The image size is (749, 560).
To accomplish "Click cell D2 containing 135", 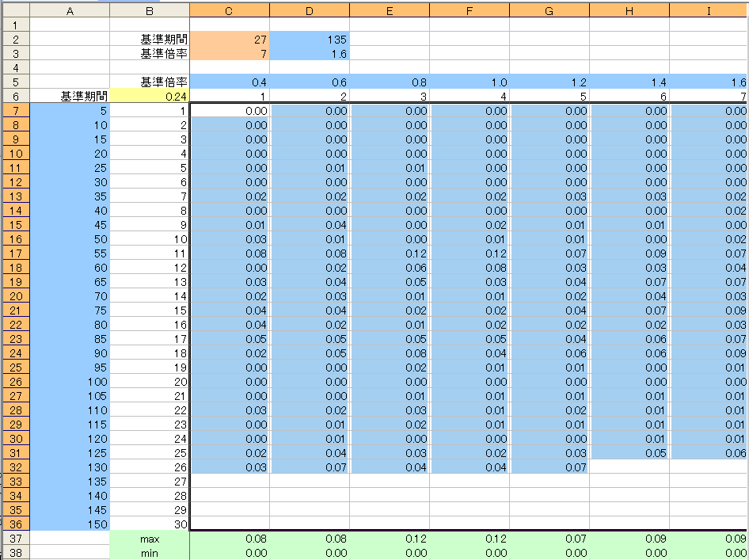I will 310,39.
